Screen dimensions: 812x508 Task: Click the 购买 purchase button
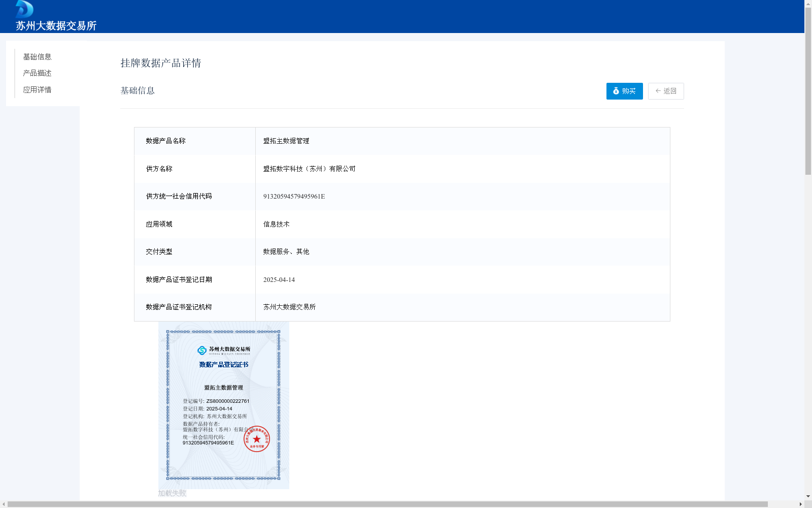click(x=624, y=91)
